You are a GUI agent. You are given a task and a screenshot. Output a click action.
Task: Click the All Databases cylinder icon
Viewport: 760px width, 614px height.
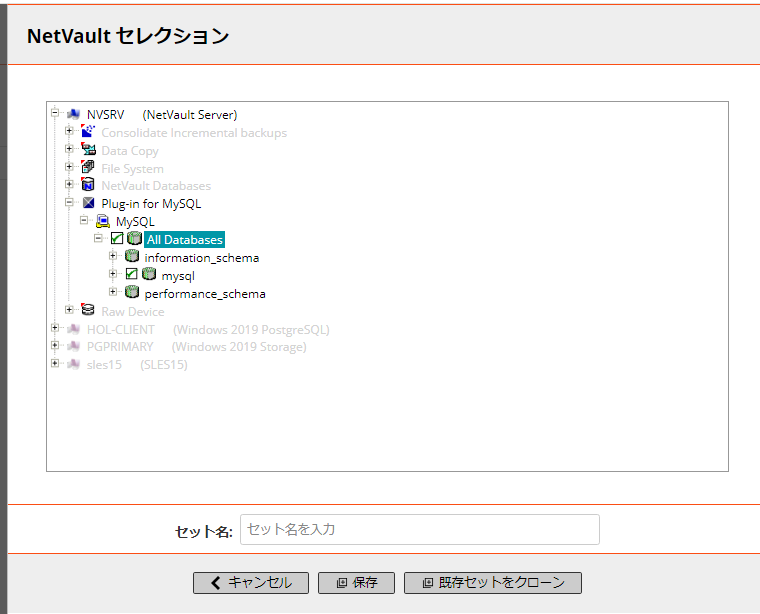(x=134, y=238)
